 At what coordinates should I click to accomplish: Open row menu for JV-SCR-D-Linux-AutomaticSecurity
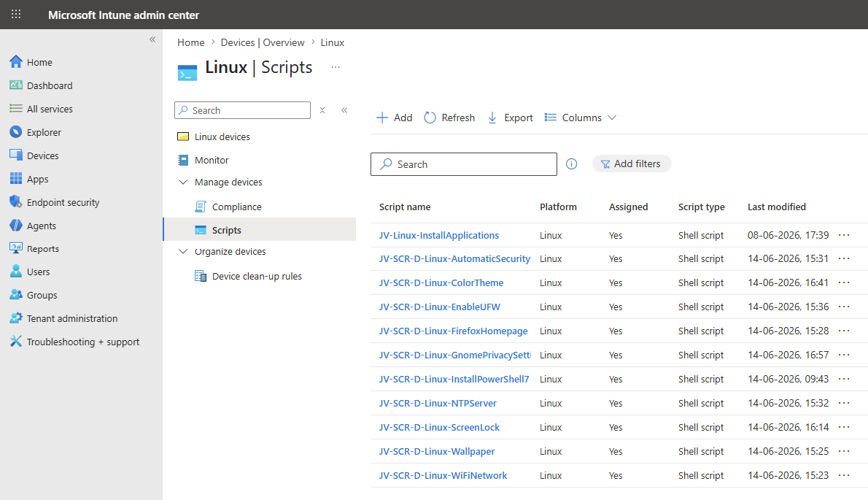(x=844, y=258)
